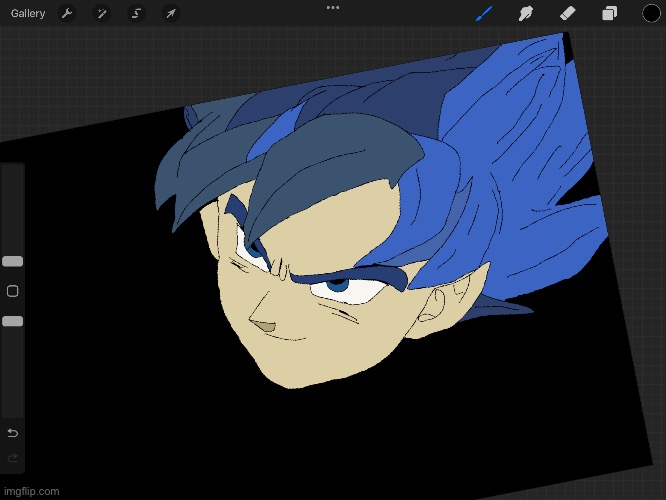Activate the Selection tool
This screenshot has width=666, height=500.
click(136, 14)
